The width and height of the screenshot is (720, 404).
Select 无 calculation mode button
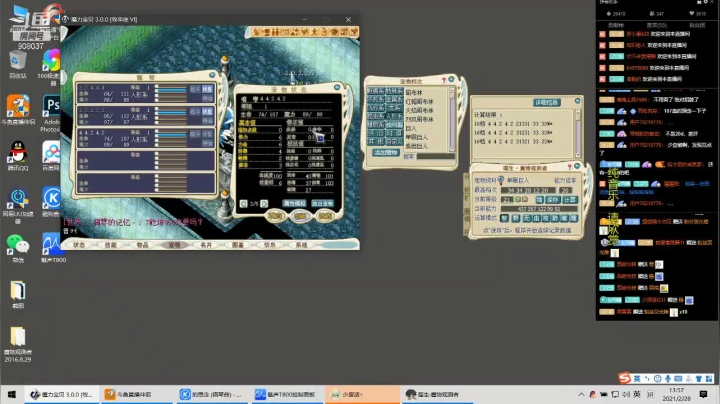click(x=525, y=218)
